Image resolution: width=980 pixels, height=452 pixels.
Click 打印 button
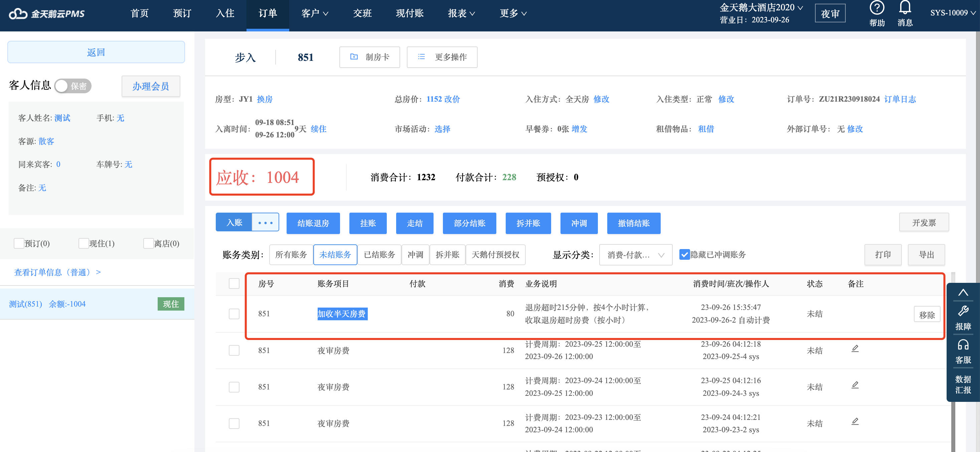882,255
